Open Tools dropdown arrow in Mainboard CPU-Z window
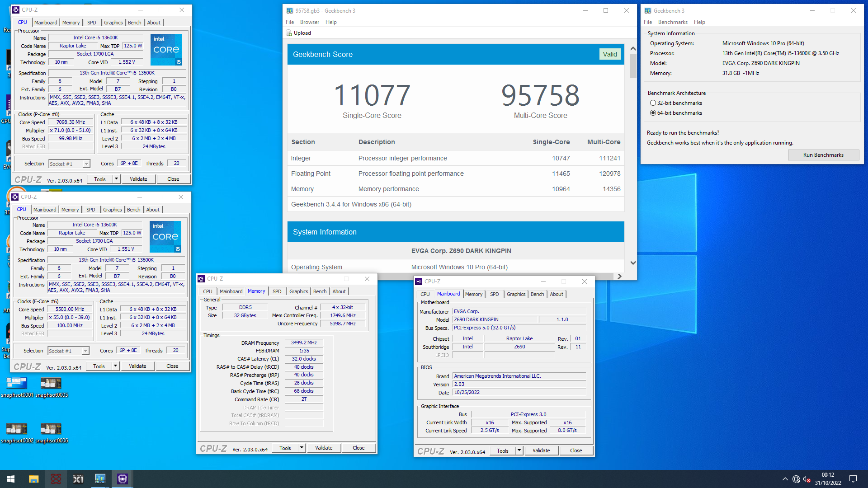This screenshot has width=868, height=488. [x=519, y=450]
